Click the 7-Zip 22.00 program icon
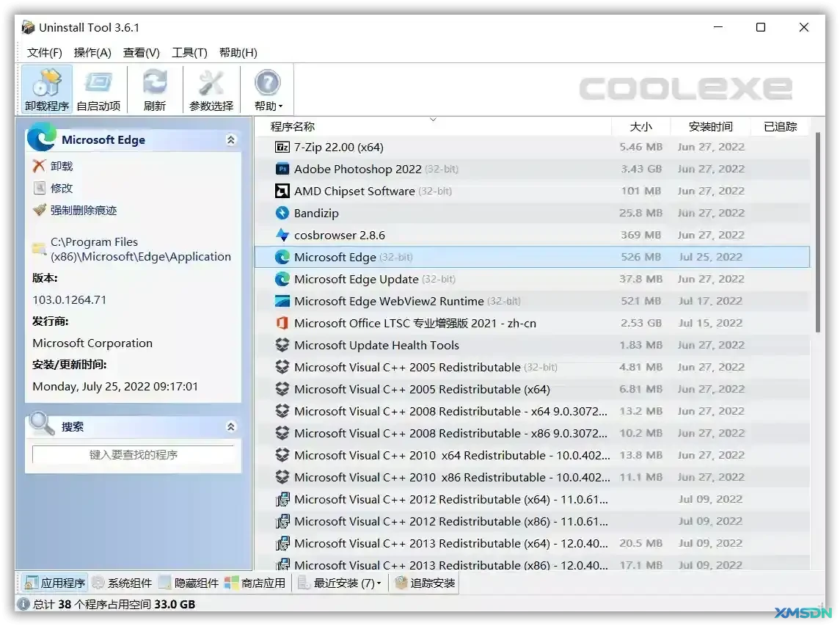This screenshot has width=840, height=626. 282,147
